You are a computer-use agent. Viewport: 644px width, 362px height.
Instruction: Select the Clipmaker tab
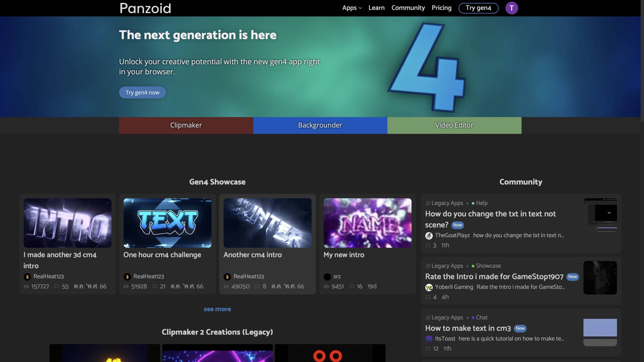pos(186,125)
